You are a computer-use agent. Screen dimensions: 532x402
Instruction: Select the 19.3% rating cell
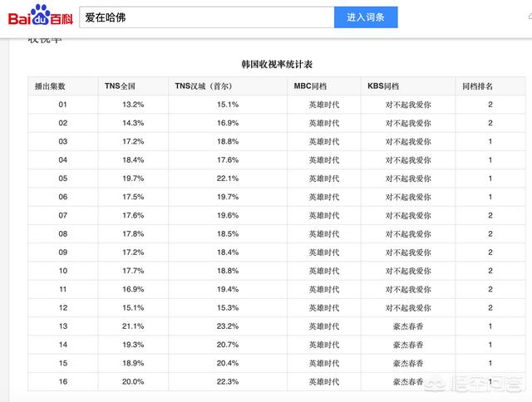(x=133, y=345)
